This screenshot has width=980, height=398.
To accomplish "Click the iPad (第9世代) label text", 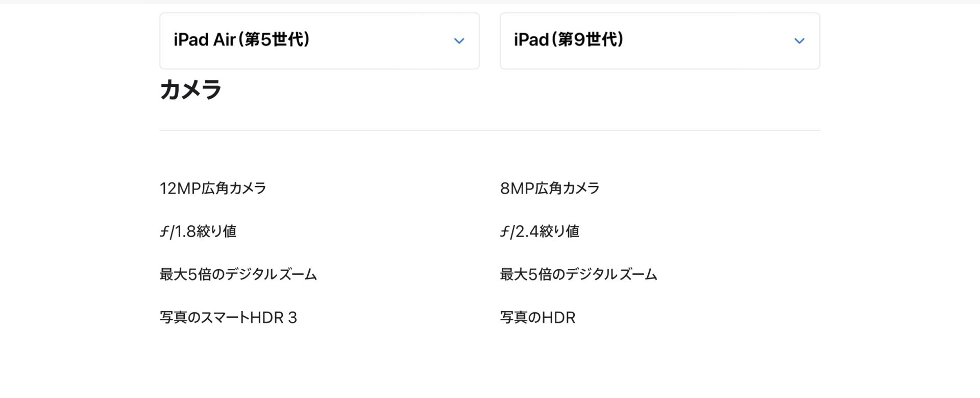I will tap(569, 40).
